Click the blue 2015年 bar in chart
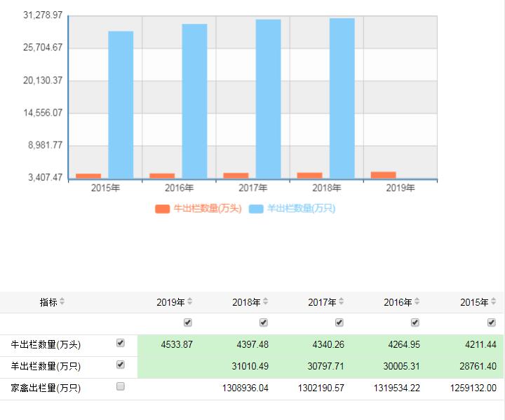505x420 pixels. coord(121,105)
